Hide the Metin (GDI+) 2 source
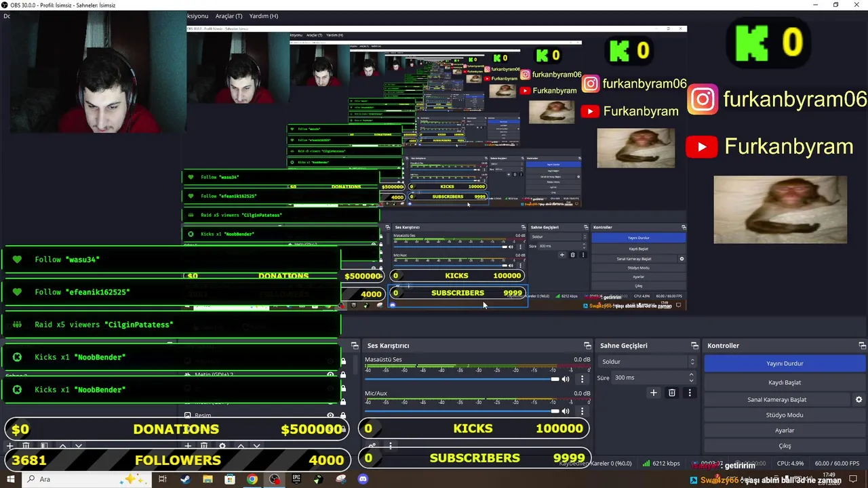 pos(331,375)
